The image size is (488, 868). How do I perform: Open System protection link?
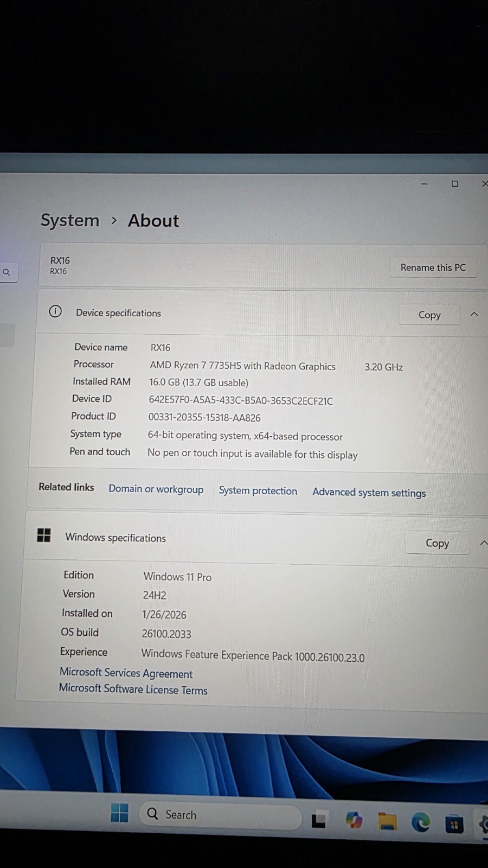[x=258, y=490]
